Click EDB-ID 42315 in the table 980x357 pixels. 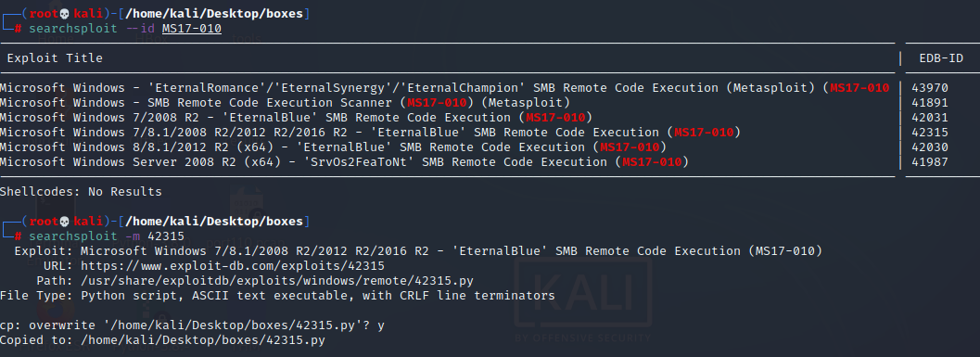point(930,133)
